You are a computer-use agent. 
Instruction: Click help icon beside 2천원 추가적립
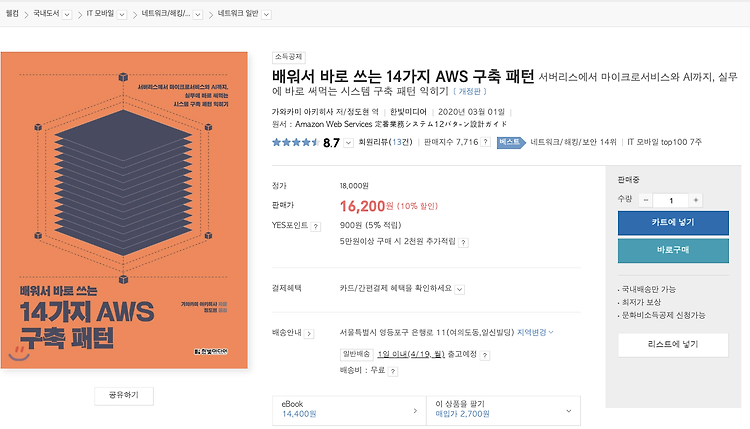(x=463, y=243)
